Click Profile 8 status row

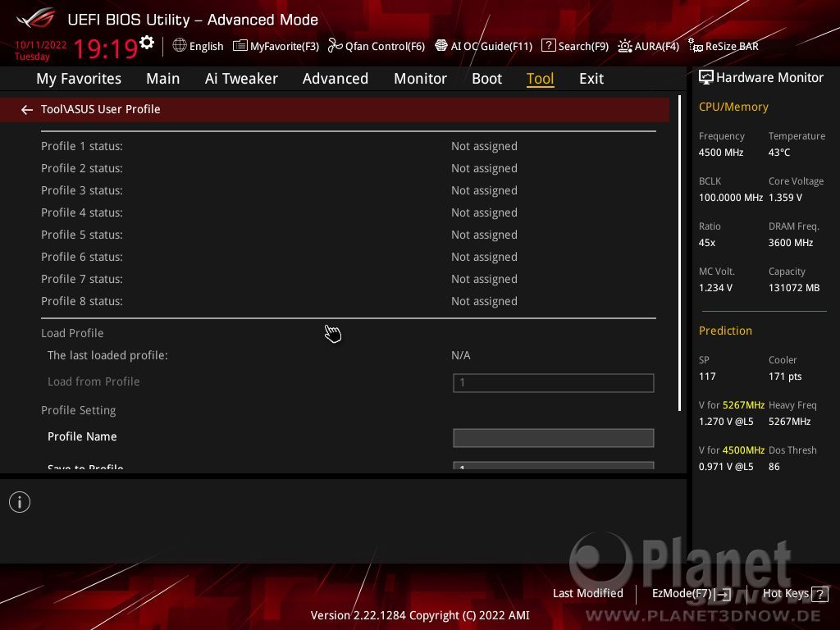pos(348,301)
